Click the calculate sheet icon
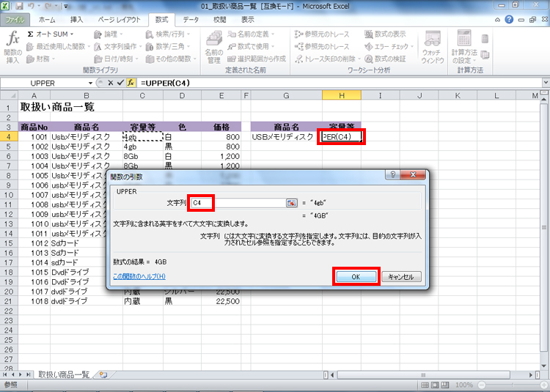550x392 pixels. coord(485,55)
